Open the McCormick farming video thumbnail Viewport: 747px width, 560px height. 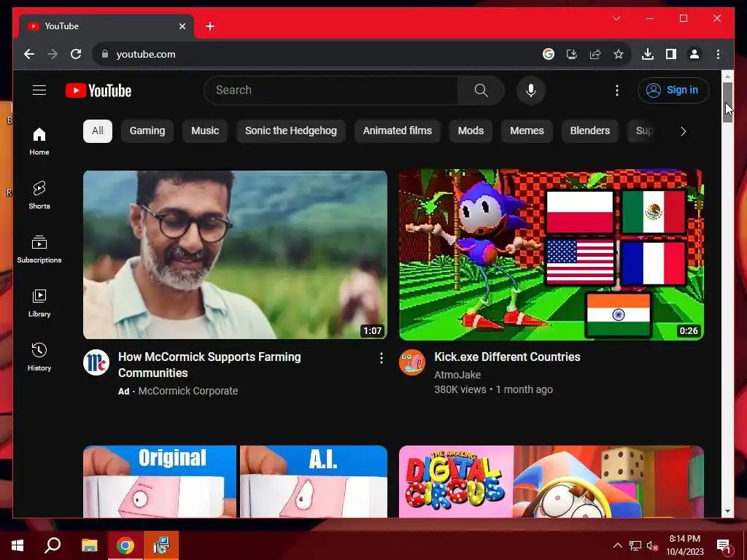tap(235, 254)
